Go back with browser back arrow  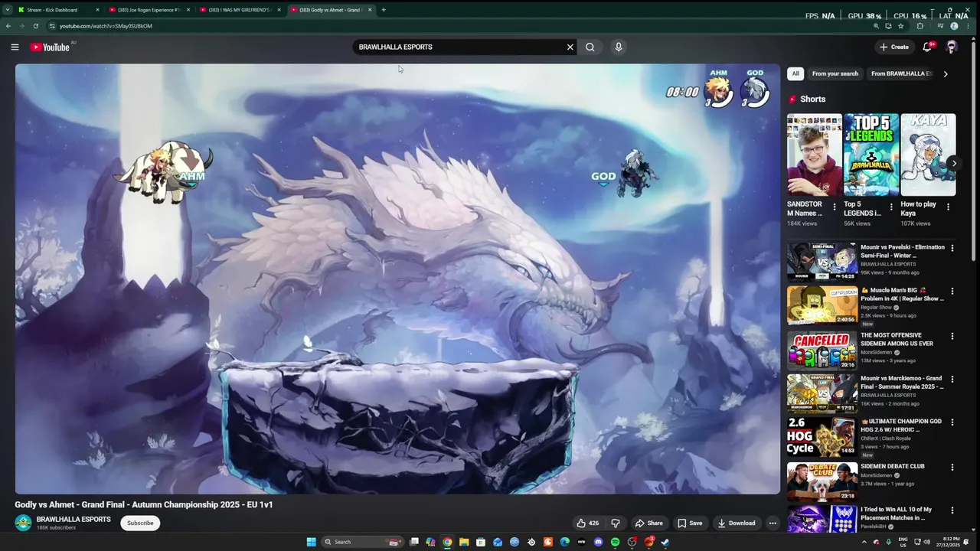(x=8, y=26)
